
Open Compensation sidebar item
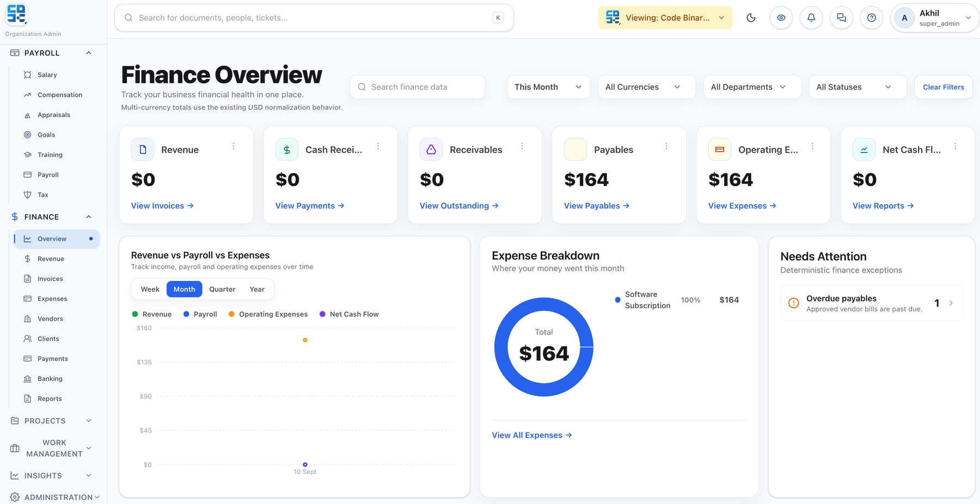pos(57,95)
